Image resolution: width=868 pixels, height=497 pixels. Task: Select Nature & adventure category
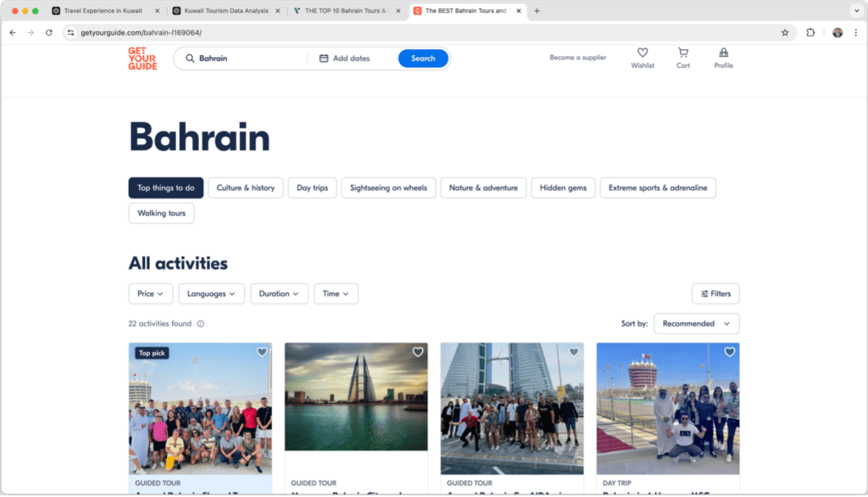click(x=483, y=187)
